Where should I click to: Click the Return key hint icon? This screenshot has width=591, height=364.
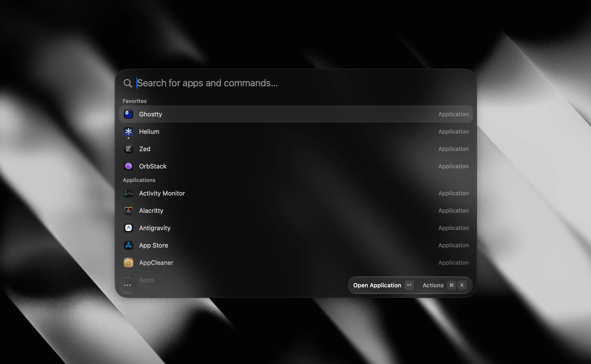pyautogui.click(x=409, y=285)
